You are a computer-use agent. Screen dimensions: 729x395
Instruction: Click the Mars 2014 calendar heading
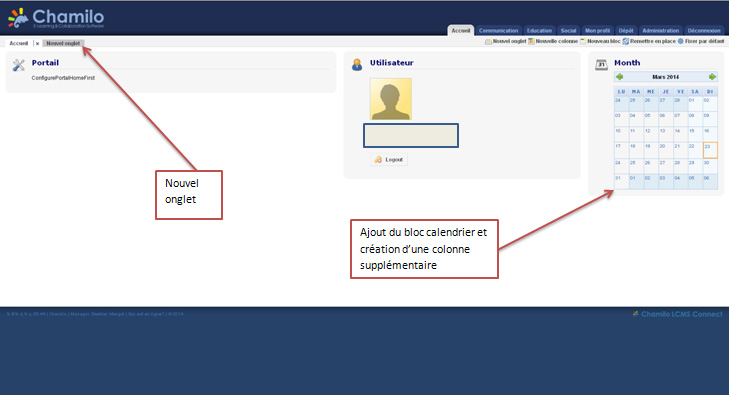(665, 77)
